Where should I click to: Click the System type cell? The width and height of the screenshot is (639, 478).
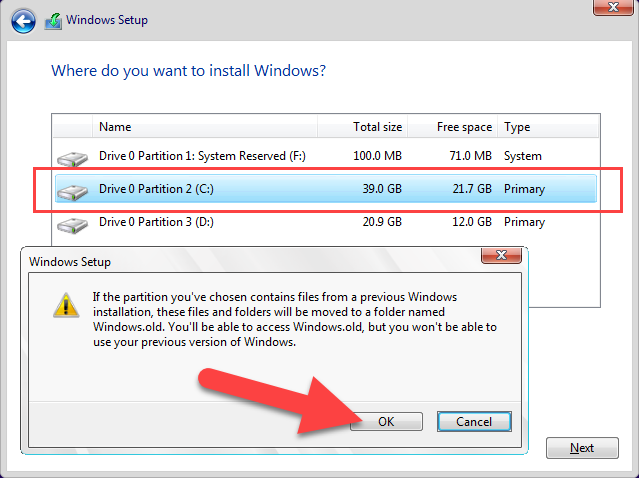pyautogui.click(x=523, y=156)
